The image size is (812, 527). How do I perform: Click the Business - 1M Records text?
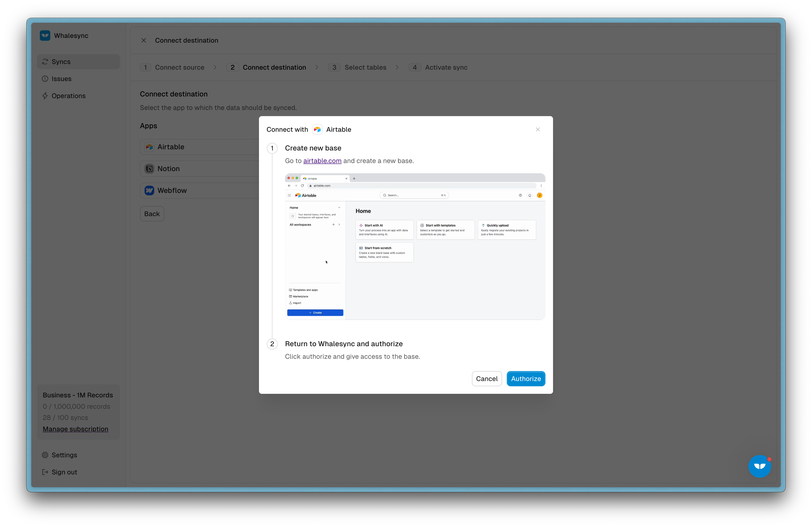78,395
